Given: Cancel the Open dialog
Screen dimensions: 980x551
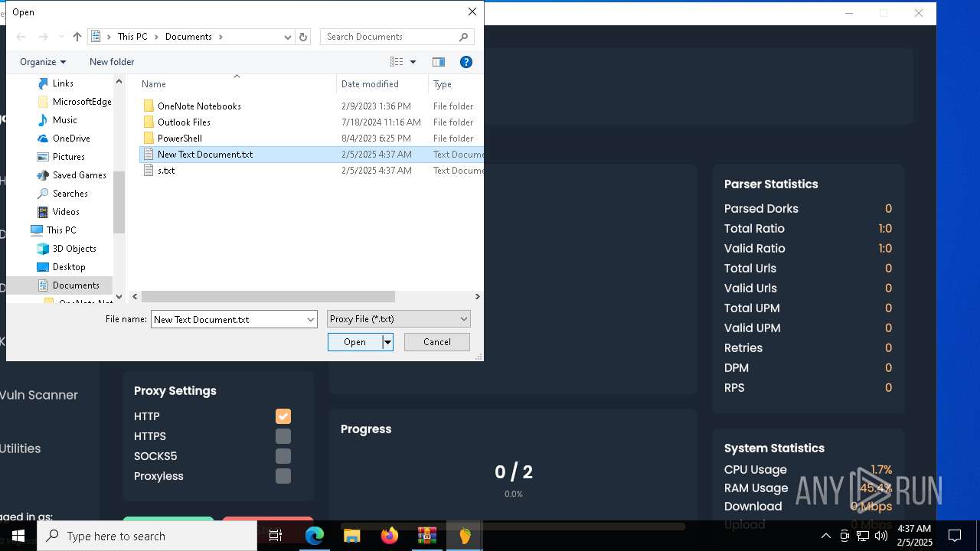Looking at the screenshot, I should pos(437,342).
